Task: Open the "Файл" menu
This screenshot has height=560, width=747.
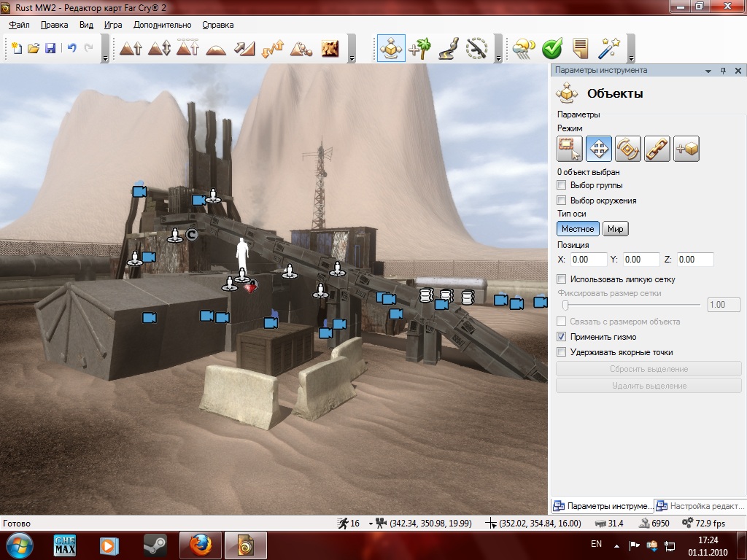Action: [x=19, y=25]
